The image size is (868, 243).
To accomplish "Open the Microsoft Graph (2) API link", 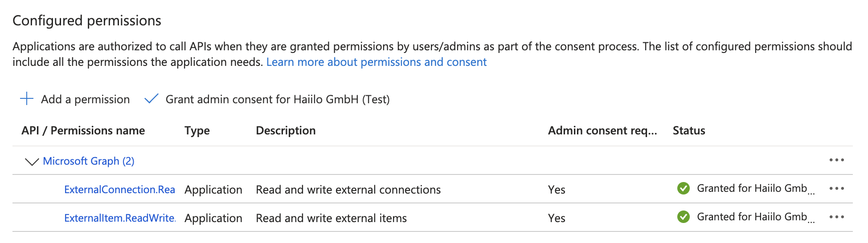I will (x=89, y=161).
